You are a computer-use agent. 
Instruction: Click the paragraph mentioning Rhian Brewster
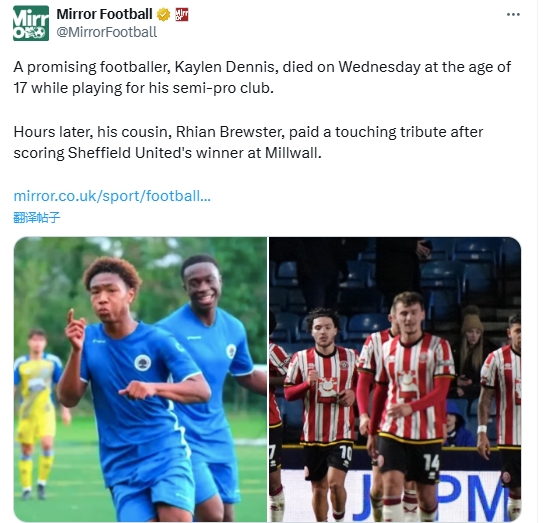coord(248,142)
